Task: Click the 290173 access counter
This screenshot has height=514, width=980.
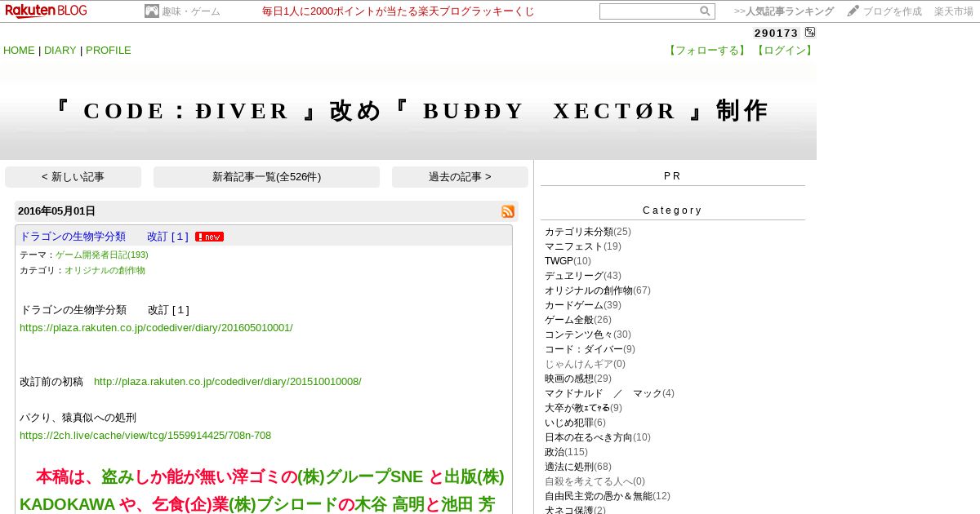Action: [777, 33]
